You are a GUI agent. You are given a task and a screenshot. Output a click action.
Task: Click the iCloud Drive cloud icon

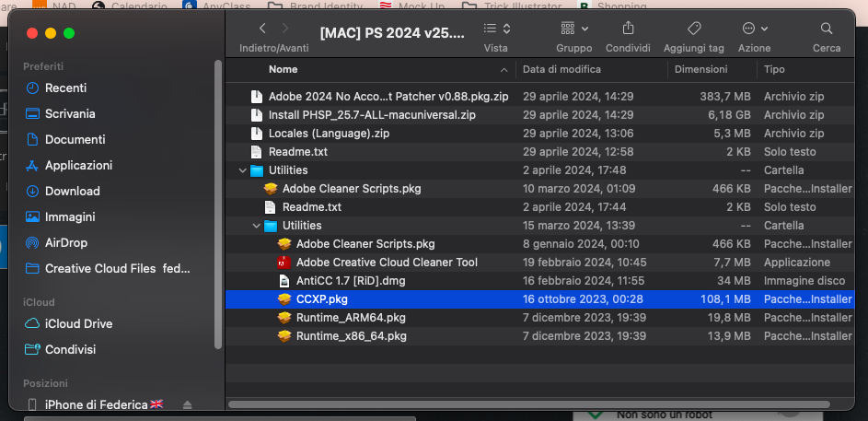click(x=32, y=323)
